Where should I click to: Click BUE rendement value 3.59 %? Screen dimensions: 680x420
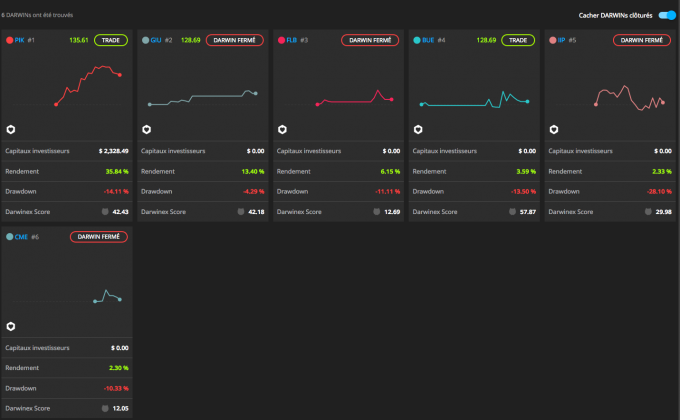(x=526, y=171)
